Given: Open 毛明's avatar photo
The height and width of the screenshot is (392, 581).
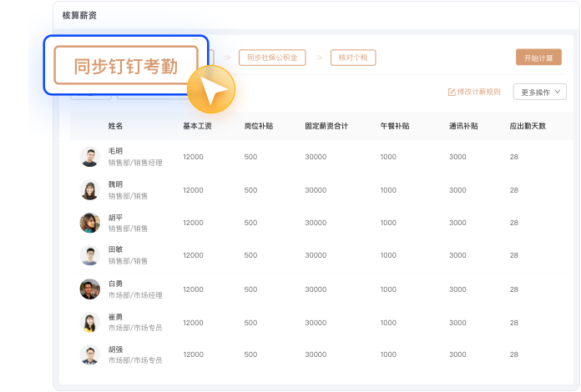Looking at the screenshot, I should tap(90, 157).
